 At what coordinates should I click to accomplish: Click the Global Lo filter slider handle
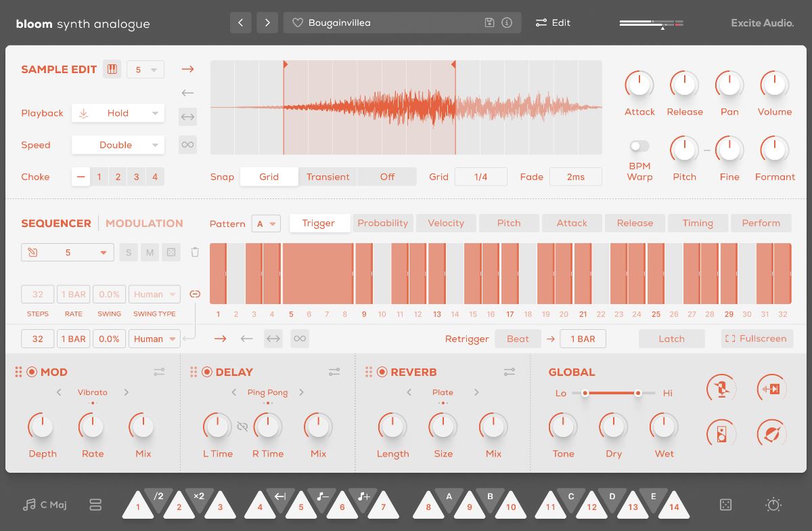coord(585,393)
